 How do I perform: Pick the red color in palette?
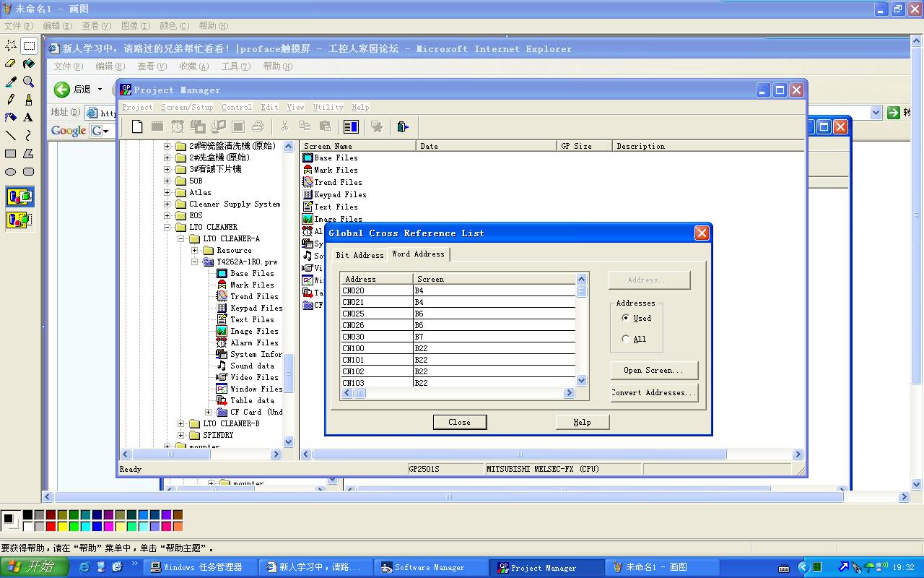point(51,526)
